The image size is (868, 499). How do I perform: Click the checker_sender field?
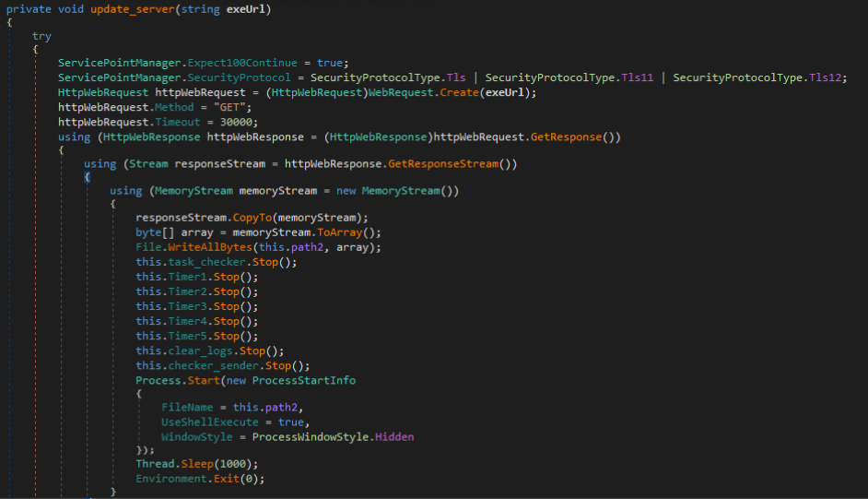tap(214, 366)
